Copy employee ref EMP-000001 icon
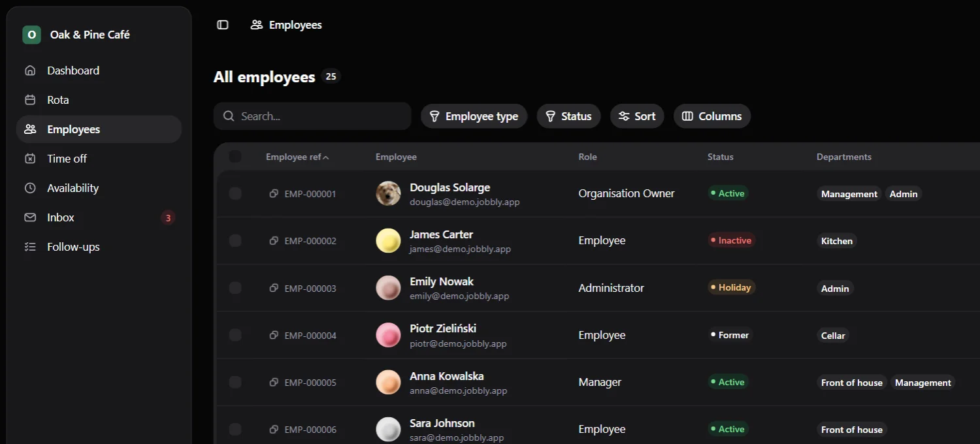Screen dimensions: 980x444 pos(274,194)
